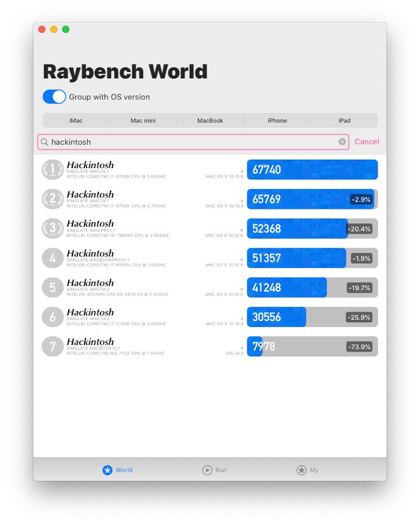This screenshot has height=525, width=420.
Task: Click the magnifying glass search icon
Action: (x=45, y=142)
